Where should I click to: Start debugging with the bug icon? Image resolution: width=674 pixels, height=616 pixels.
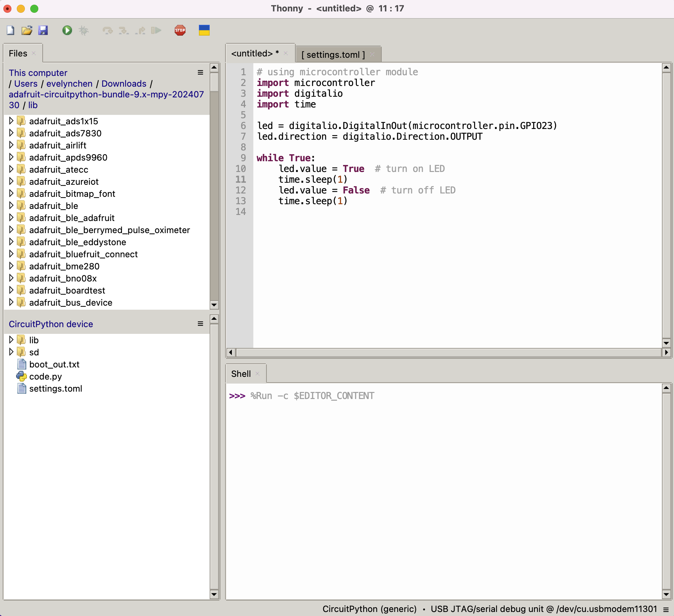(x=84, y=31)
